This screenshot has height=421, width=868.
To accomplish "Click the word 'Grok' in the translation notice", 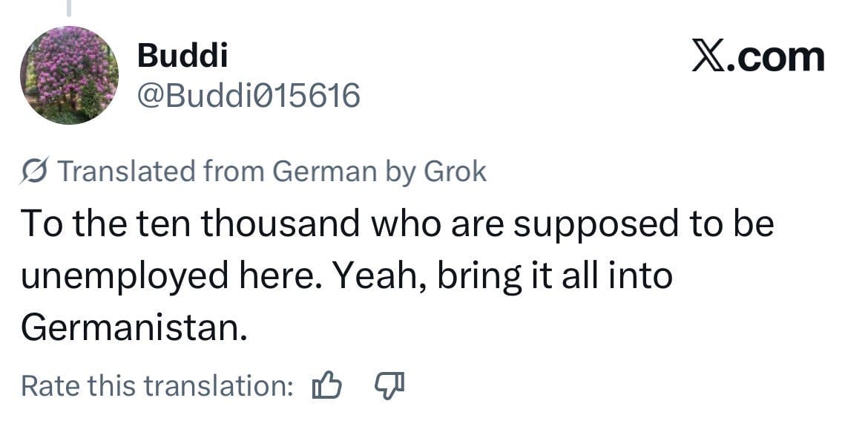I will point(454,172).
